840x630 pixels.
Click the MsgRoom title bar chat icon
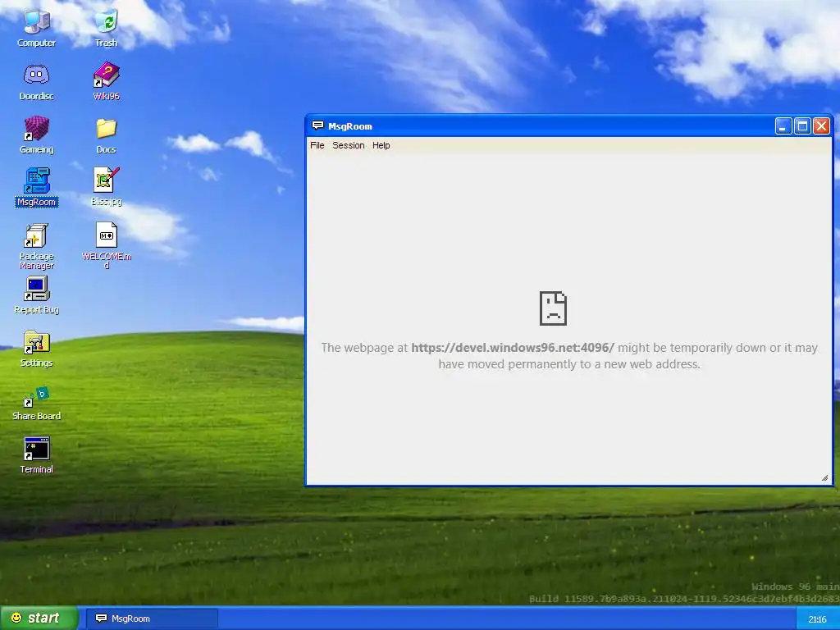click(x=317, y=126)
